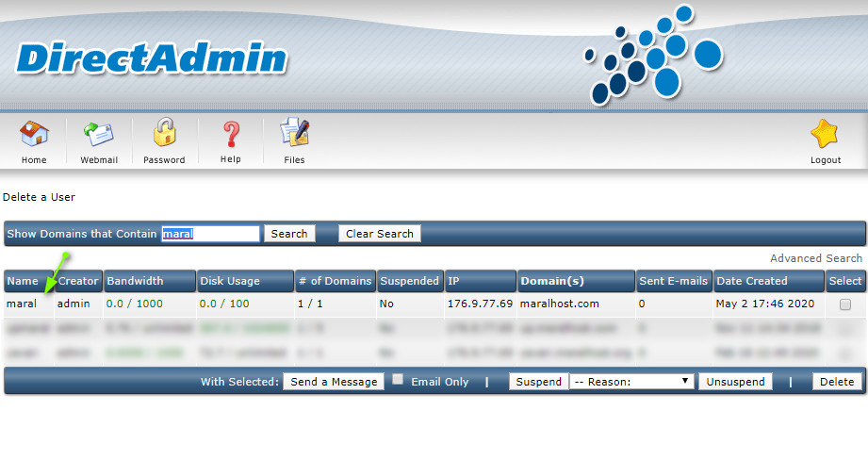The image size is (868, 460).
Task: Click the Delete button
Action: [837, 382]
